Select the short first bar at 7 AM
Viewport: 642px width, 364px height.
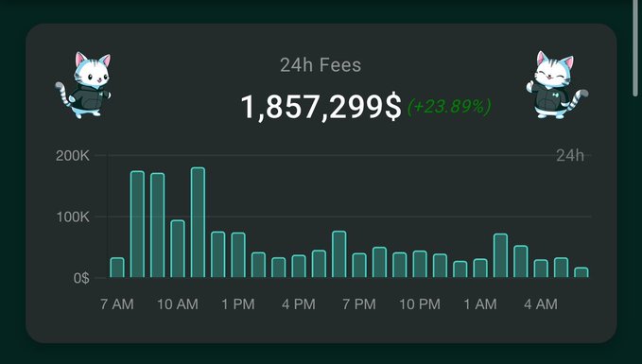[x=117, y=268]
